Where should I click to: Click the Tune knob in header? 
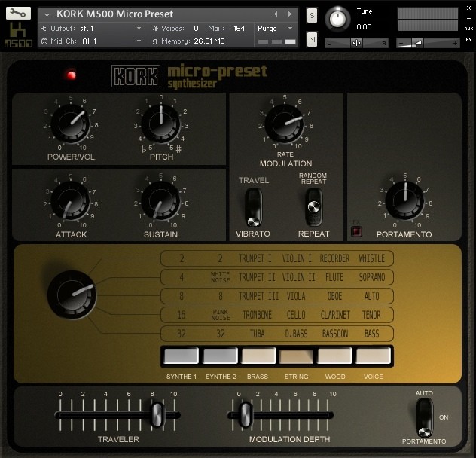[x=339, y=18]
